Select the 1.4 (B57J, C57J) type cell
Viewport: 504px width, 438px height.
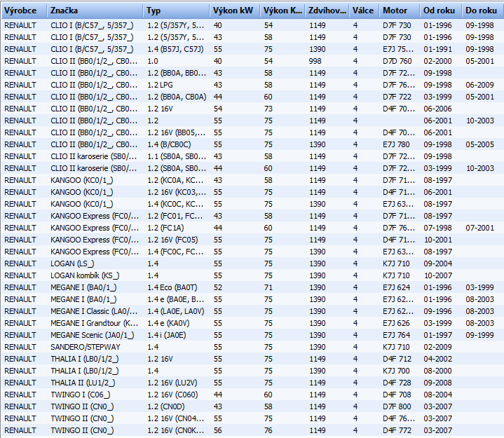[x=175, y=49]
